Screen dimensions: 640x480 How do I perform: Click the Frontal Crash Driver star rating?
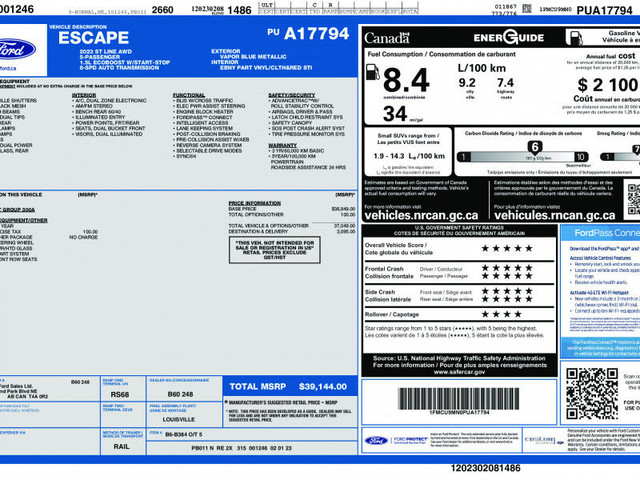pos(507,268)
